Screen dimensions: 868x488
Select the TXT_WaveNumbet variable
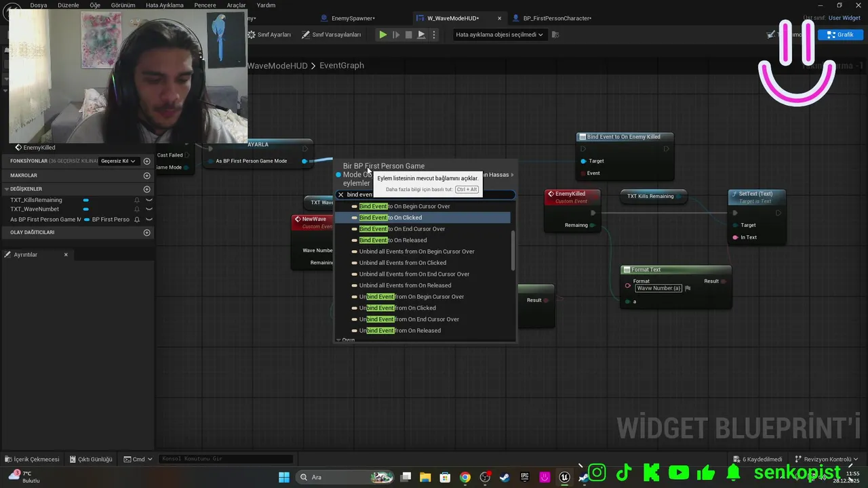35,209
